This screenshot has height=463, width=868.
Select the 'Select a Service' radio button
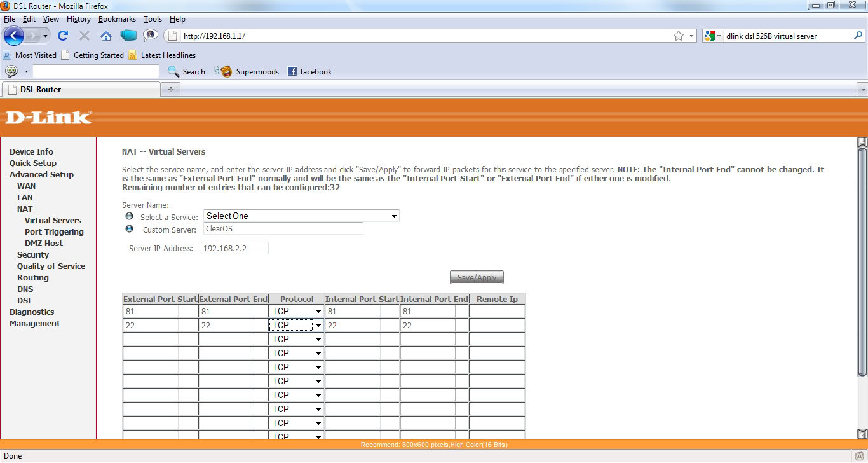click(129, 216)
